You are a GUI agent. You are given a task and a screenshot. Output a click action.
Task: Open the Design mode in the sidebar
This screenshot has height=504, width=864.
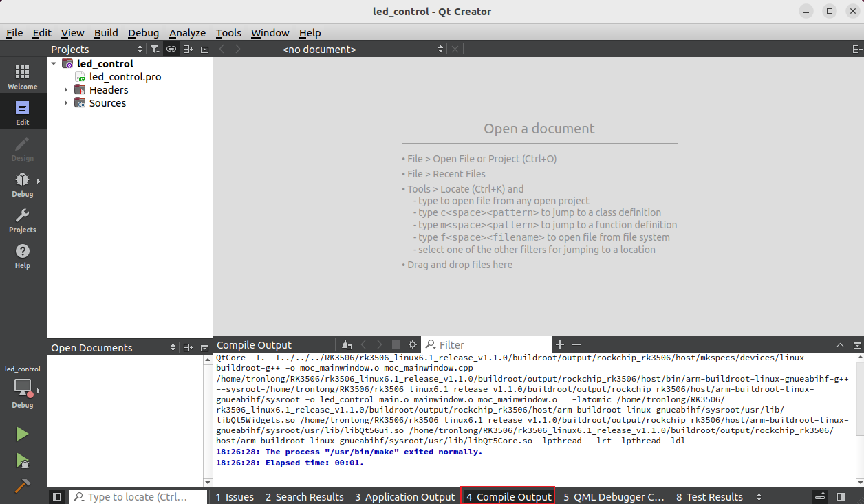[x=23, y=149]
